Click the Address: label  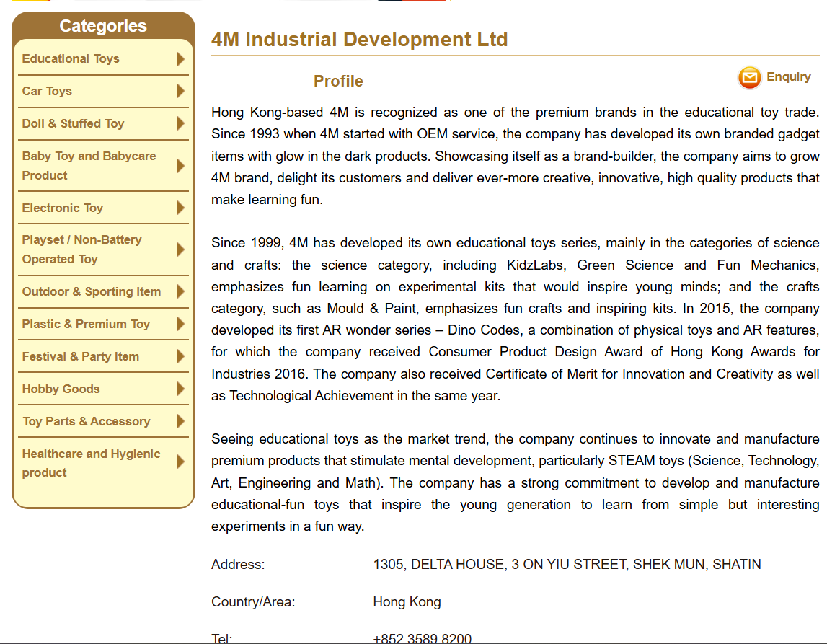[238, 565]
